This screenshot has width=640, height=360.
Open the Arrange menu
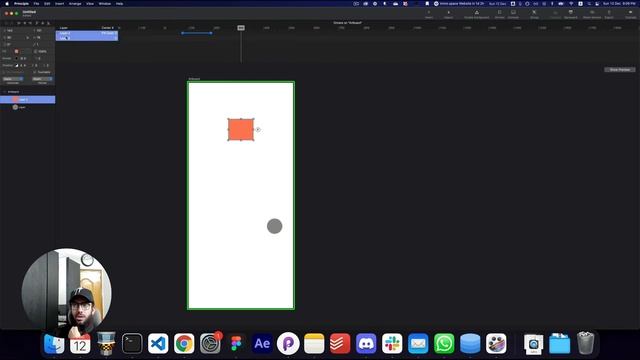pyautogui.click(x=75, y=4)
